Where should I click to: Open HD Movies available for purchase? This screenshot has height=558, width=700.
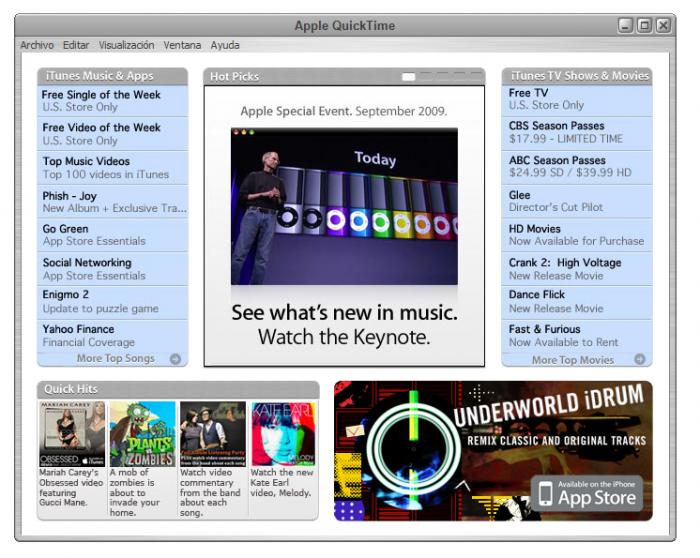point(577,235)
